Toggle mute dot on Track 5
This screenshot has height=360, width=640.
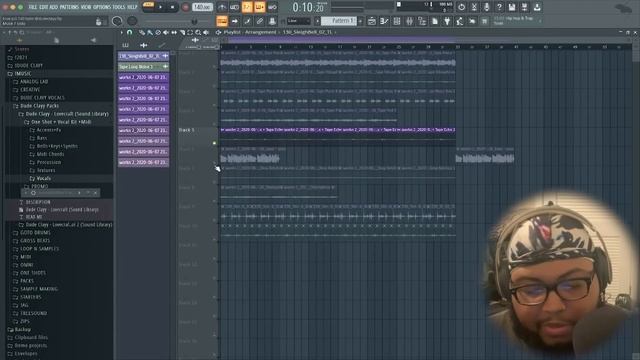click(x=214, y=143)
